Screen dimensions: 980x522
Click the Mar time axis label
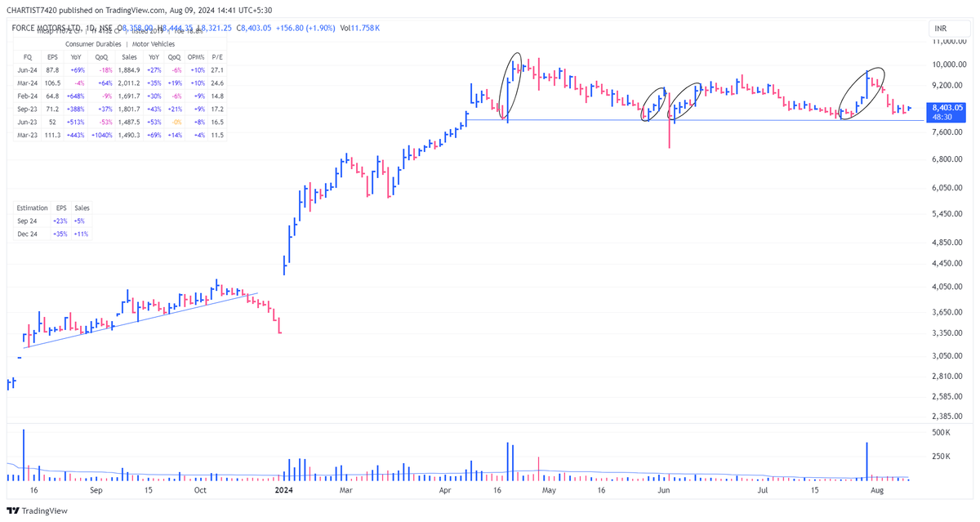click(345, 490)
